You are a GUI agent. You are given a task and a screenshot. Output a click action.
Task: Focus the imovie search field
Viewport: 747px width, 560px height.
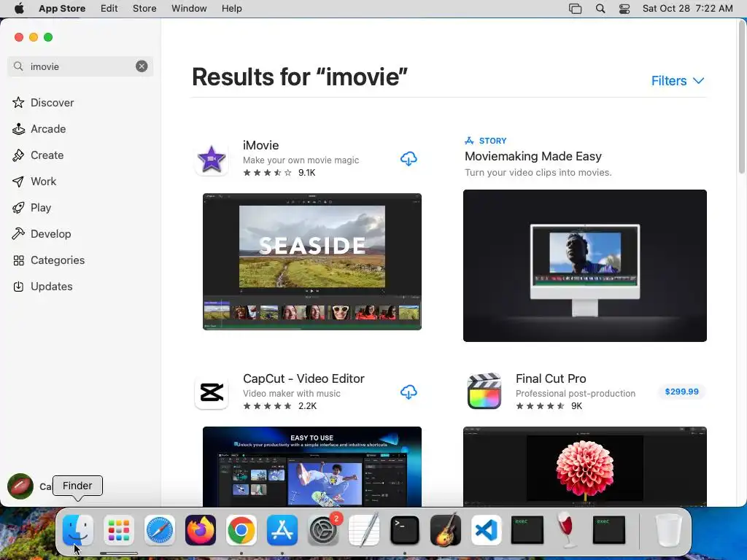[x=80, y=66]
